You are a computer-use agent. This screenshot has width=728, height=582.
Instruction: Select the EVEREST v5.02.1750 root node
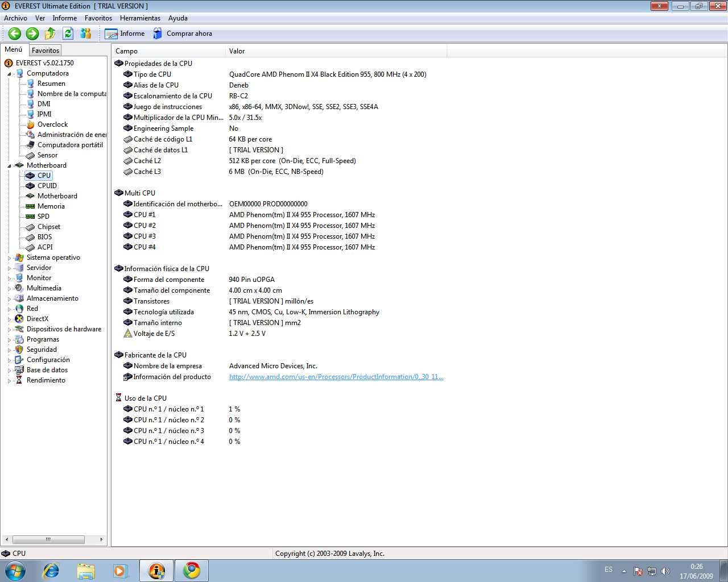44,63
